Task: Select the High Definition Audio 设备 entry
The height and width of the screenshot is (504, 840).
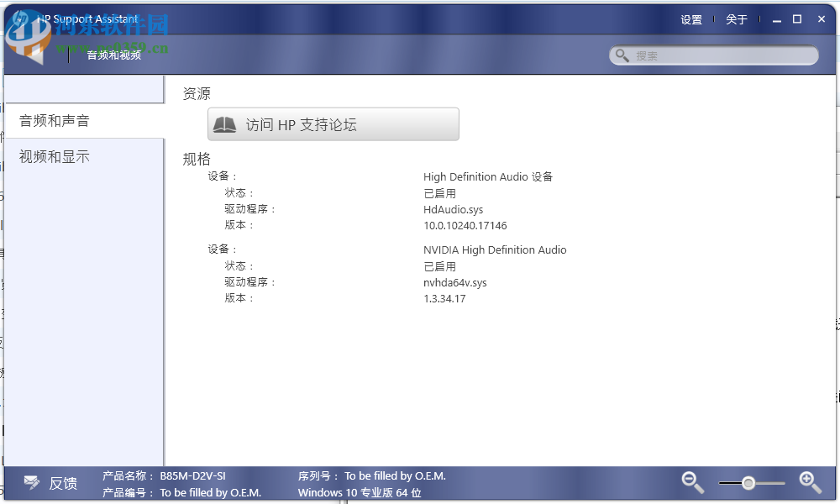Action: pos(487,176)
